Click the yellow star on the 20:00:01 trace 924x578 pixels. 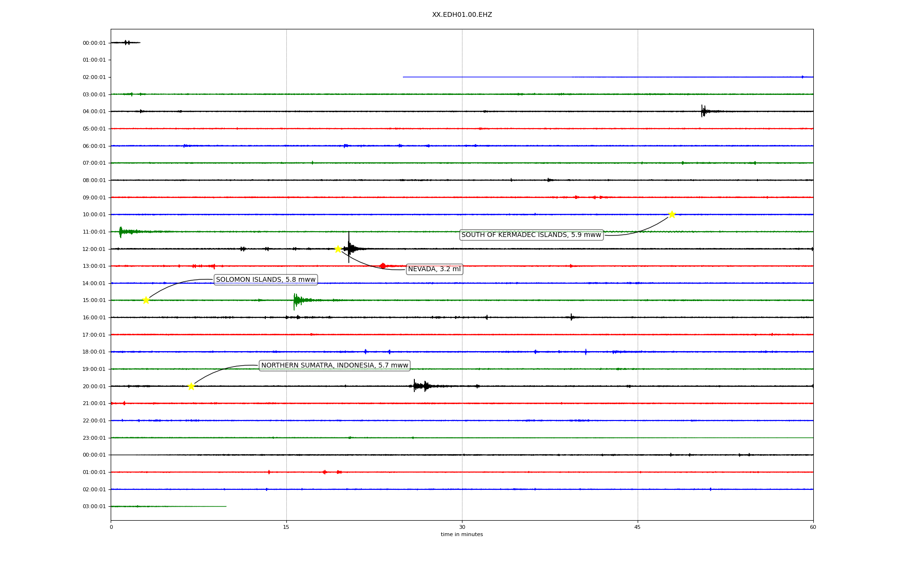(x=191, y=386)
